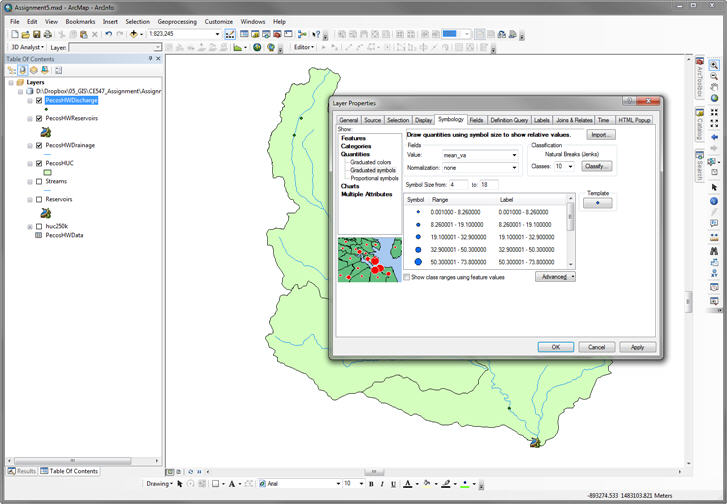This screenshot has width=727, height=504.
Task: Click the Full Extent globe icon
Action: tap(714, 98)
